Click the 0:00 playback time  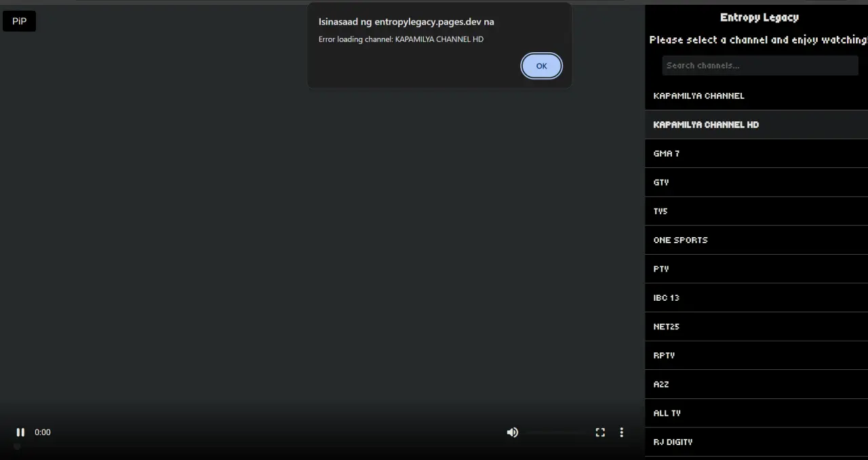[43, 432]
